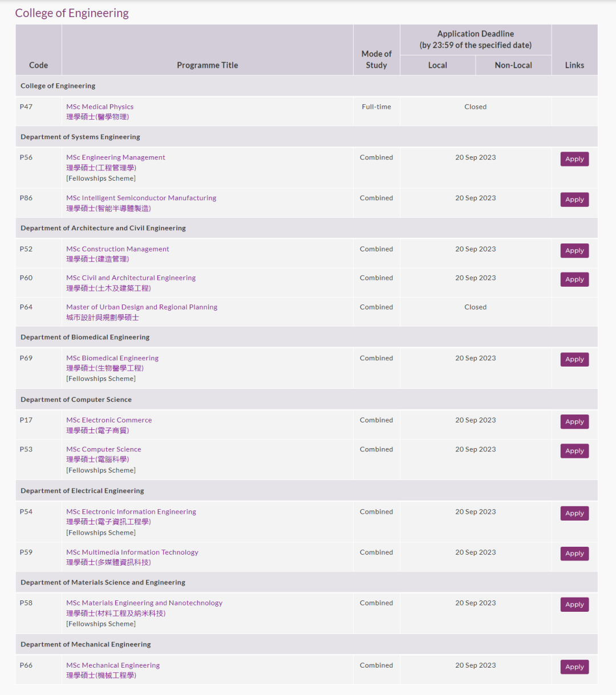The width and height of the screenshot is (616, 695).
Task: Apply for MSc Biomedical Engineering (P69)
Action: click(x=574, y=360)
